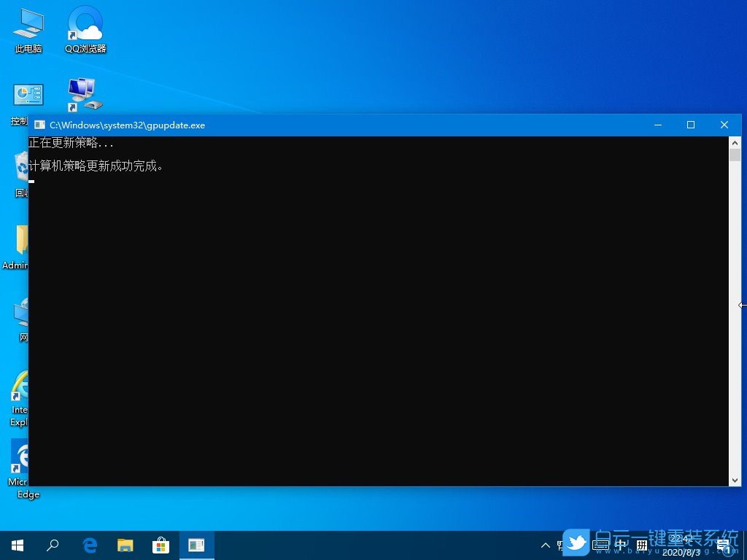Click the console scrollbar down arrow

pyautogui.click(x=735, y=481)
